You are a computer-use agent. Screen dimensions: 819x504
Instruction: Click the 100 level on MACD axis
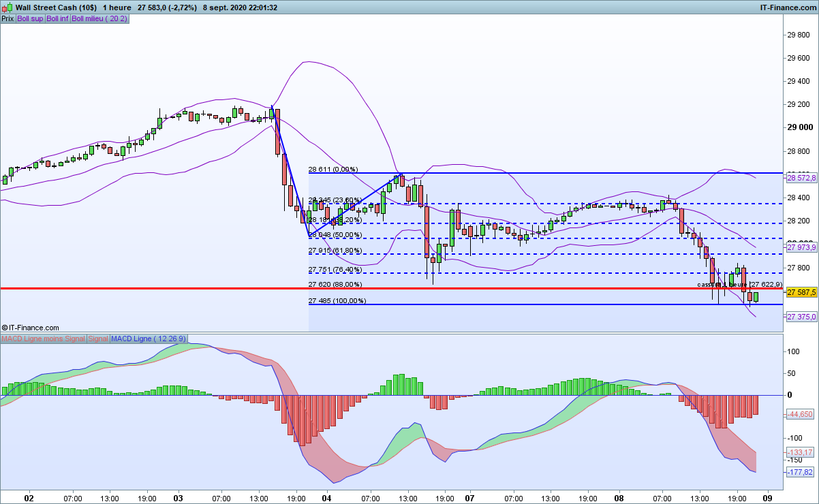(x=794, y=351)
